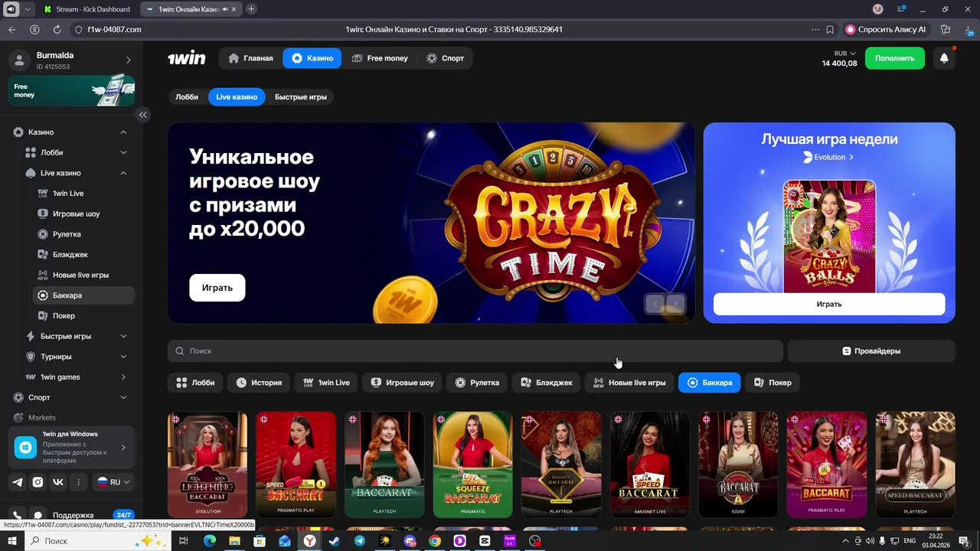Select Казино in top navigation

click(312, 58)
